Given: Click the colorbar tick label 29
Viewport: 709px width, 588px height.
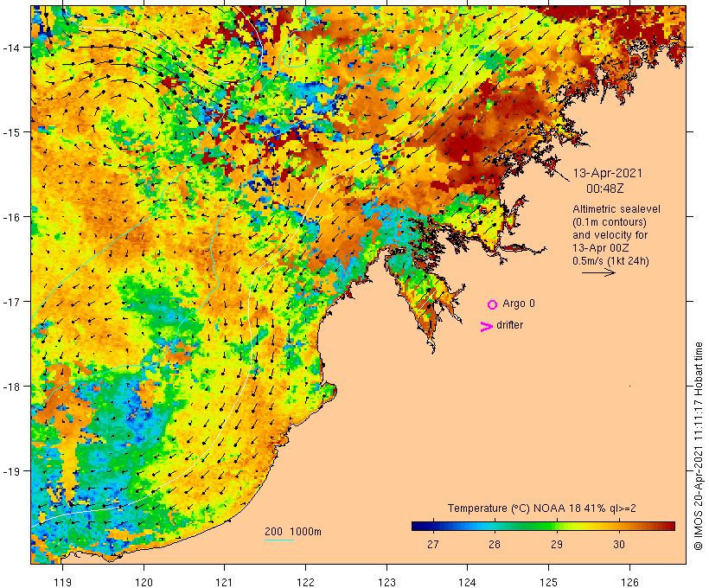Looking at the screenshot, I should tap(557, 544).
